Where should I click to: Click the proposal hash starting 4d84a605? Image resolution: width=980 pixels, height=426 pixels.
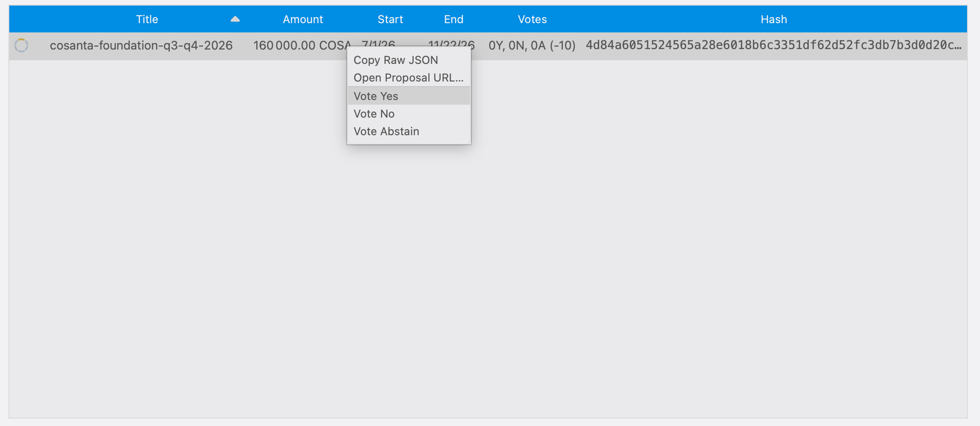(x=774, y=45)
